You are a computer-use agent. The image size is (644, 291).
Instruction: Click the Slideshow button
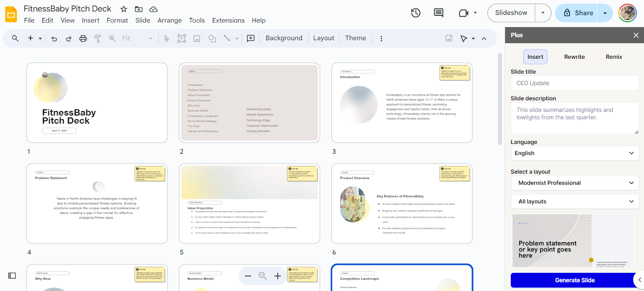point(511,13)
